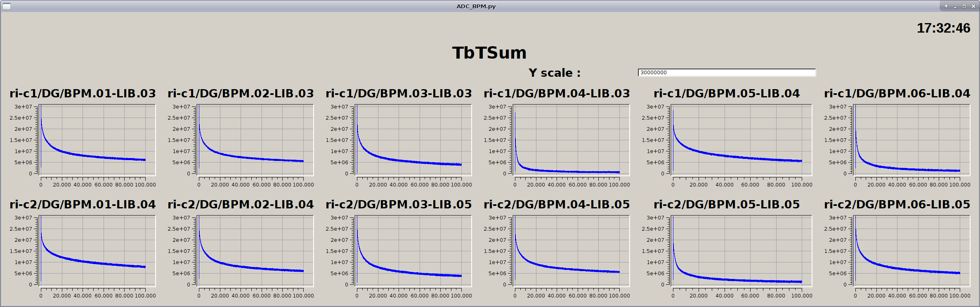Click the Y scale input field
Screen dimensions: 980x307
(726, 73)
